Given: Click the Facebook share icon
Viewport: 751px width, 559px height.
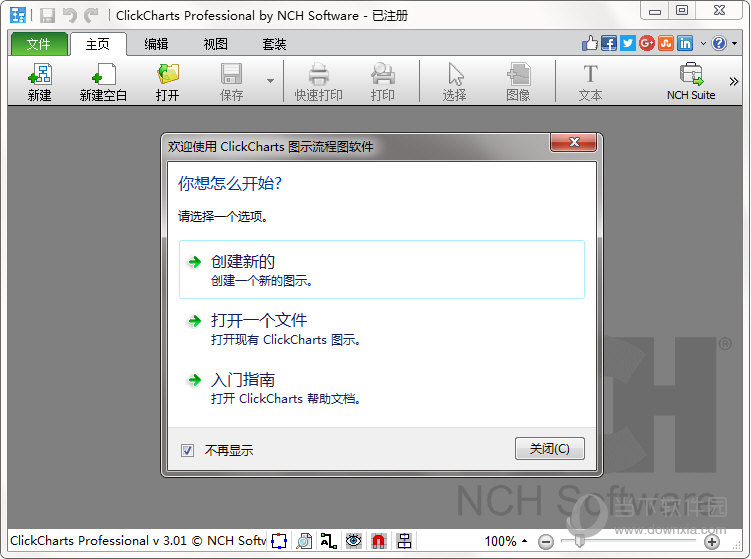Looking at the screenshot, I should point(609,43).
